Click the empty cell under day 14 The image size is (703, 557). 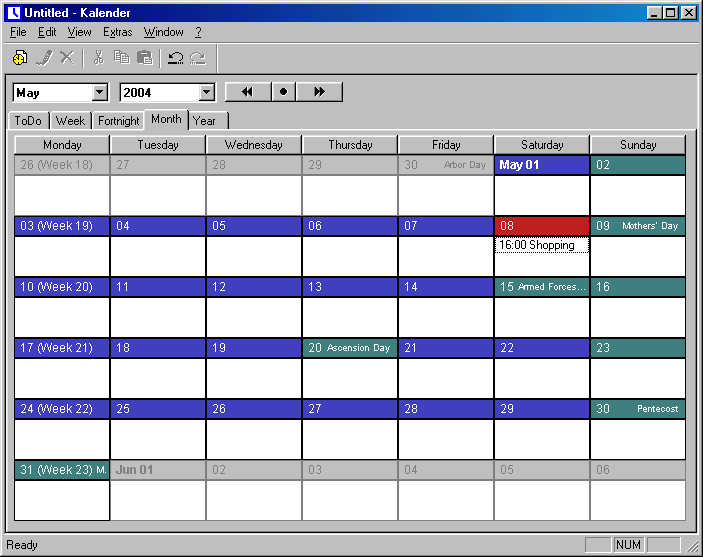tap(446, 317)
